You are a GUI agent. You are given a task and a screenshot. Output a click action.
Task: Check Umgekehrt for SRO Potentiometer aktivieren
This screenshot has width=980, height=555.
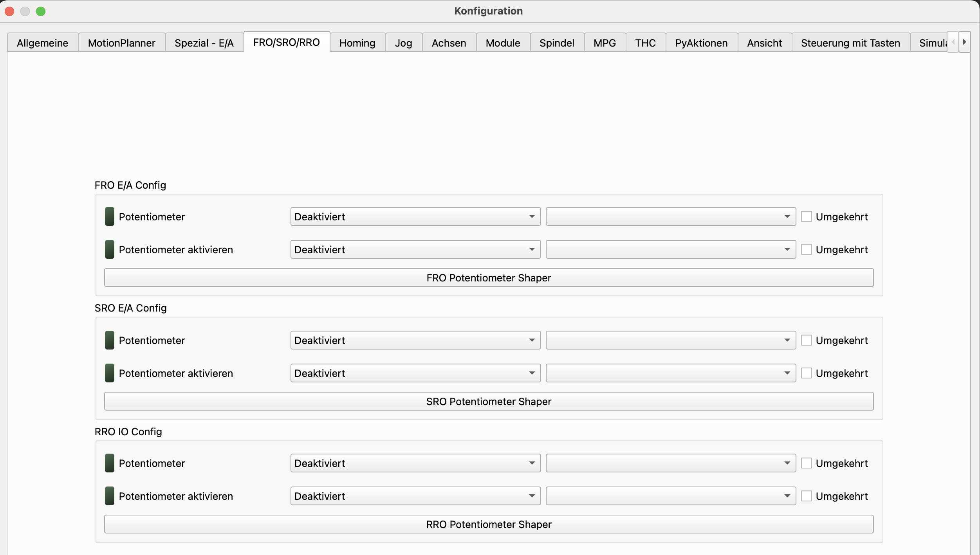[806, 373]
